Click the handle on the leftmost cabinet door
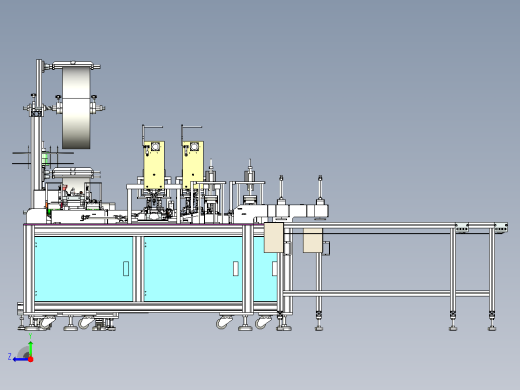This screenshot has height=390, width=520. click(126, 269)
